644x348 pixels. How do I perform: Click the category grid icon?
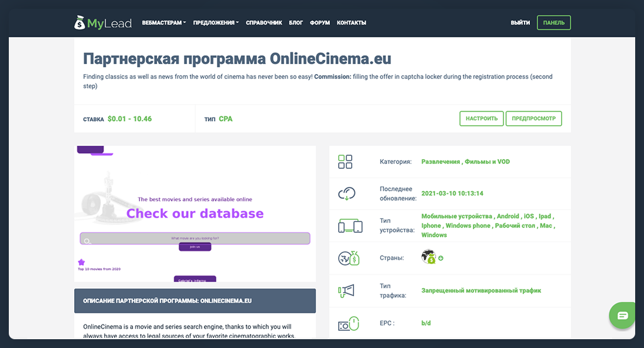coord(345,162)
